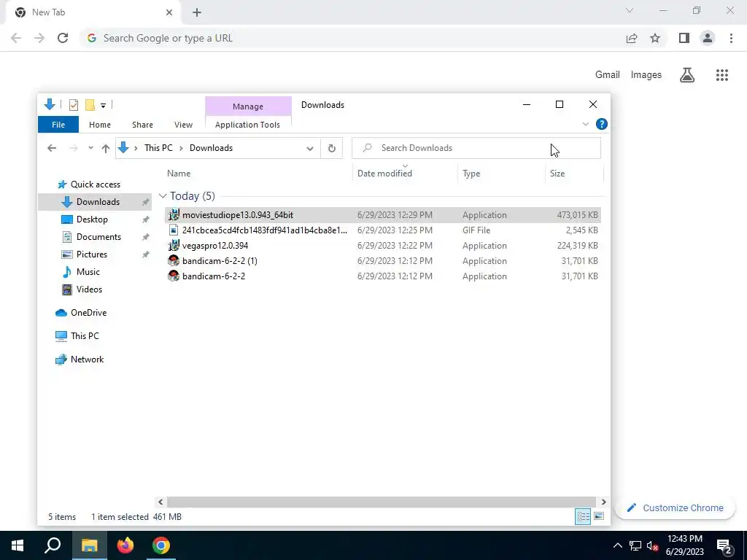Click the vegaspro12.0.394 application icon

coord(174,245)
